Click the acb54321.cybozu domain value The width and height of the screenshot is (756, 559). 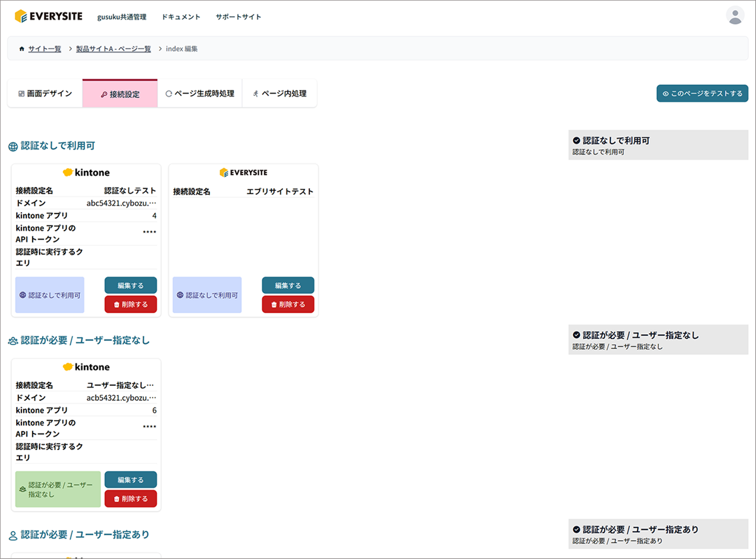pos(121,398)
